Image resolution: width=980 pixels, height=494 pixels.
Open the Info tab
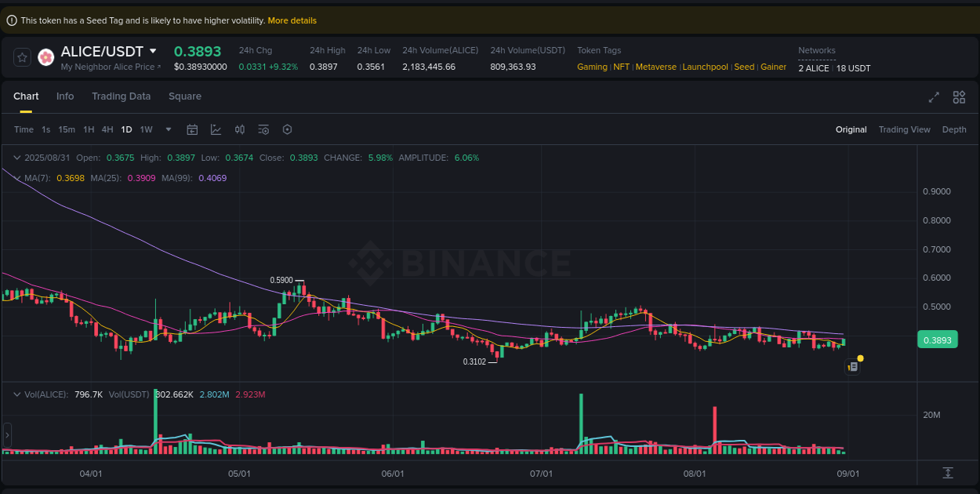click(x=65, y=96)
